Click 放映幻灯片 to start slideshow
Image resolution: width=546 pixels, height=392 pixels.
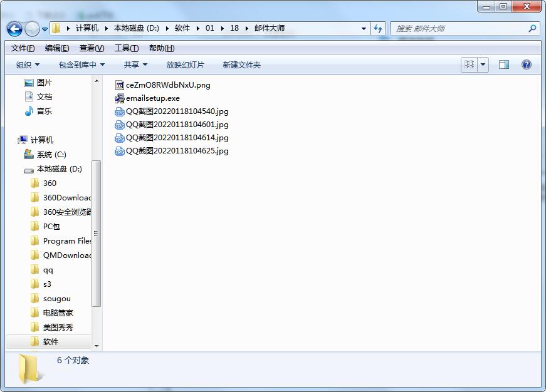(186, 64)
